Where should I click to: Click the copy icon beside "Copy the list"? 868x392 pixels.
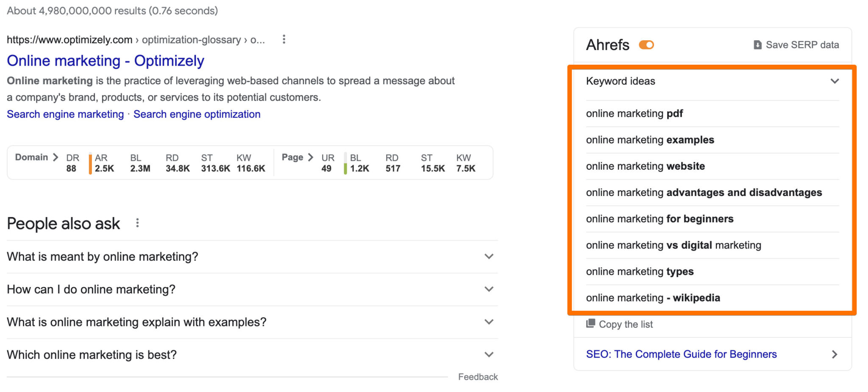tap(591, 324)
